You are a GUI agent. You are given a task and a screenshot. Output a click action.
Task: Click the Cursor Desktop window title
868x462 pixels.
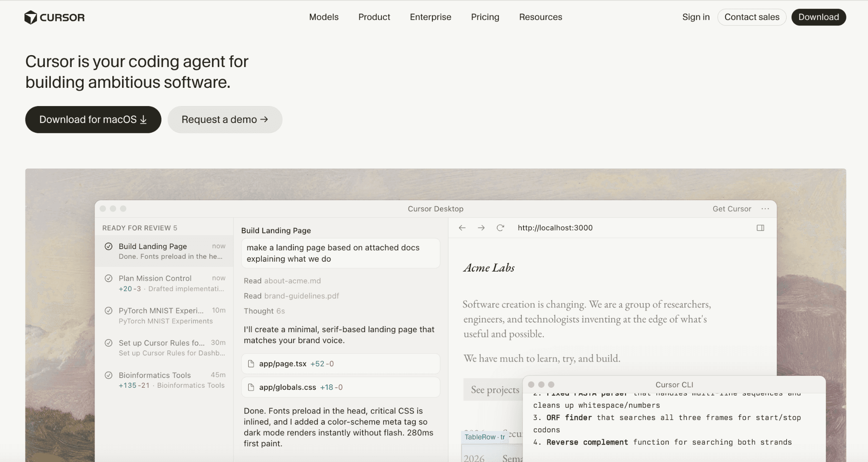pos(436,209)
